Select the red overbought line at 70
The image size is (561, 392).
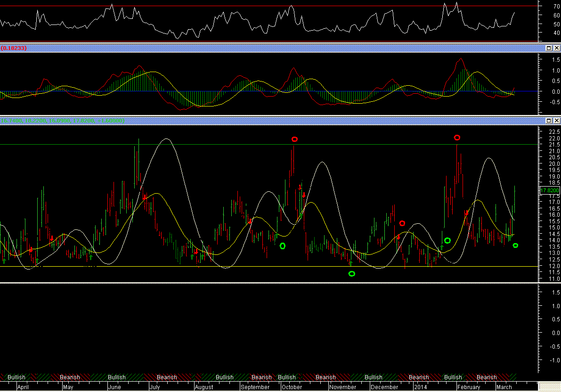tap(269, 6)
